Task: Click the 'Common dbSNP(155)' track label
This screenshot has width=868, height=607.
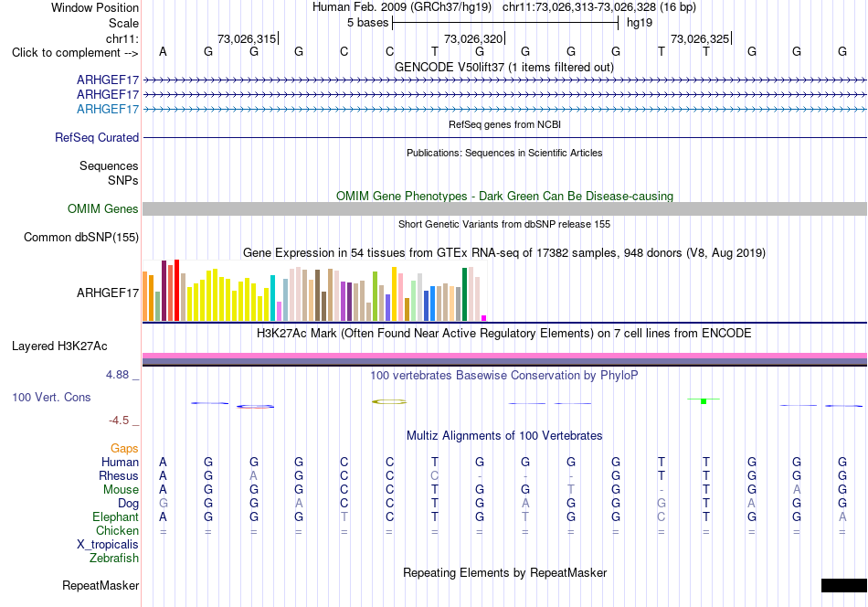Action: tap(80, 237)
